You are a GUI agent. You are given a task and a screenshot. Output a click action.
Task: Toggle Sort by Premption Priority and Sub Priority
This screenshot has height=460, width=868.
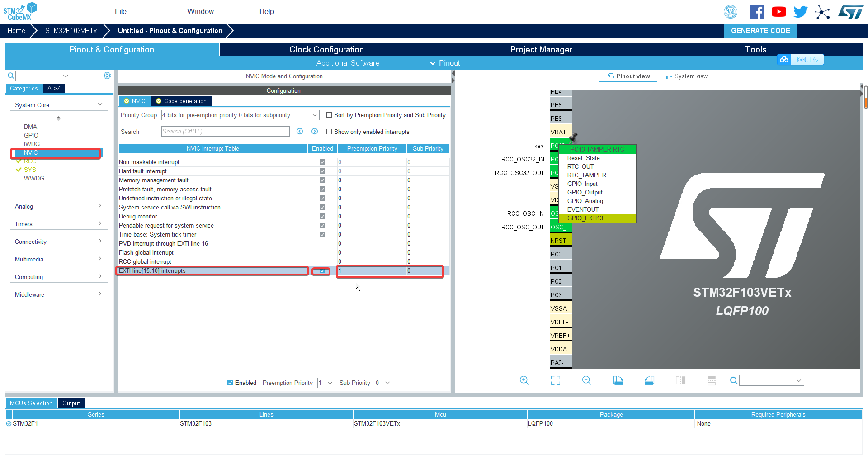tap(329, 115)
